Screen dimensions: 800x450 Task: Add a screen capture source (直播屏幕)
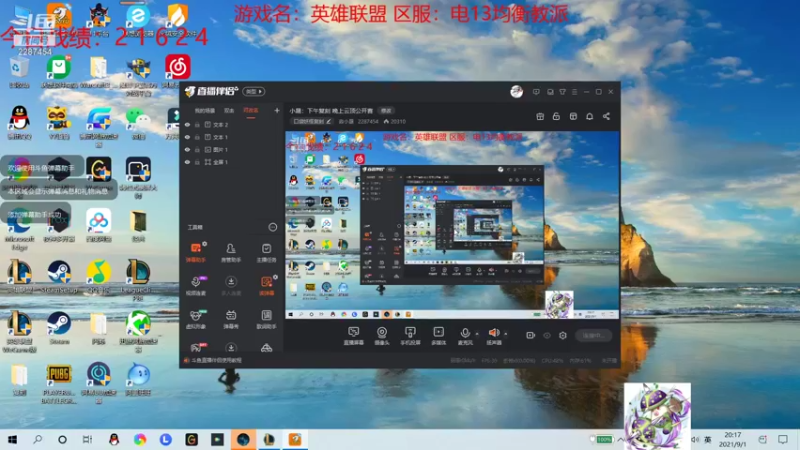353,336
